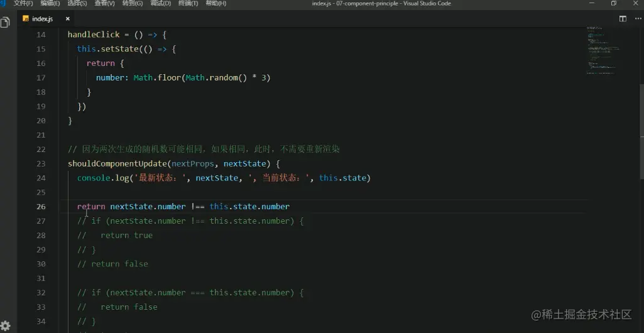Select the index.js editor tab
644x333 pixels.
(x=46, y=19)
